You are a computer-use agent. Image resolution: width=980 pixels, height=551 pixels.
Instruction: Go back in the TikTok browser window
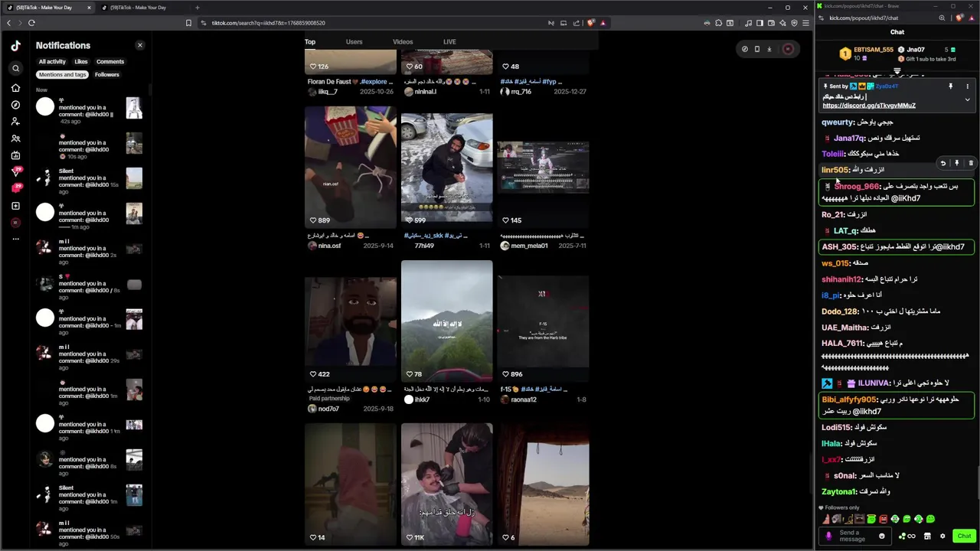[x=8, y=23]
